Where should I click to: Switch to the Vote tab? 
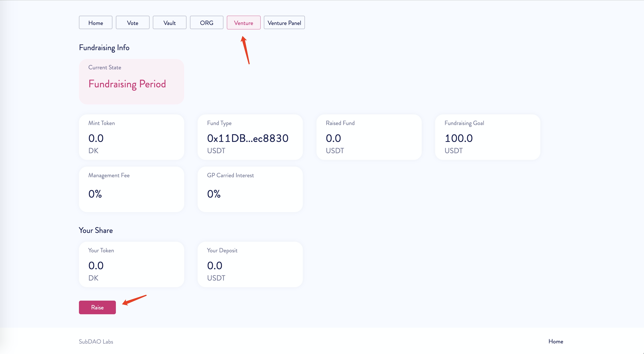click(132, 23)
